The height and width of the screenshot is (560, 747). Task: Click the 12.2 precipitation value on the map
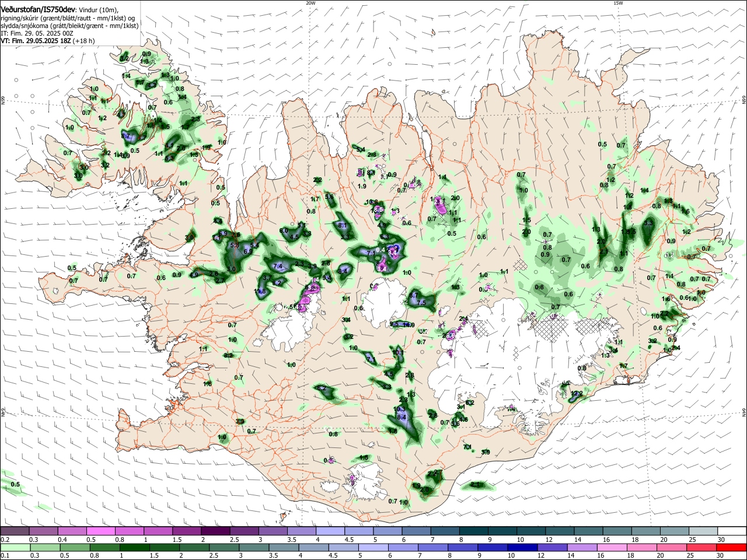click(x=577, y=394)
